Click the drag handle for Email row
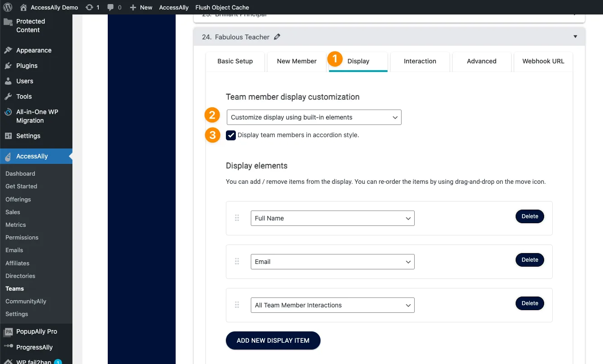 (x=237, y=262)
